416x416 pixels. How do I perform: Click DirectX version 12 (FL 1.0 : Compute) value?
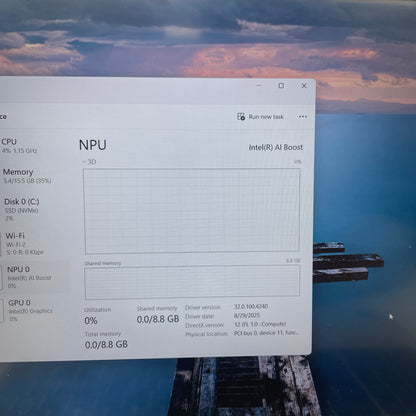260,324
